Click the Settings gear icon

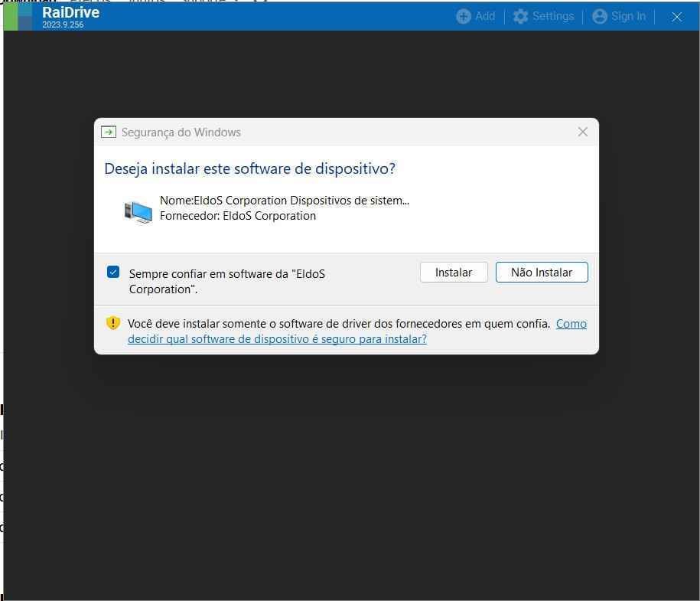pos(521,16)
